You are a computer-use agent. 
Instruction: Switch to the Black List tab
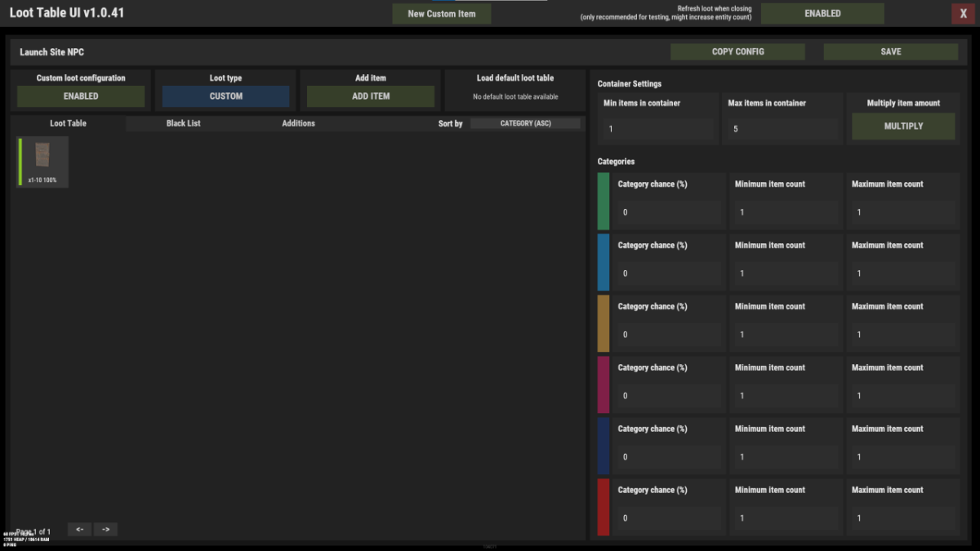coord(183,124)
